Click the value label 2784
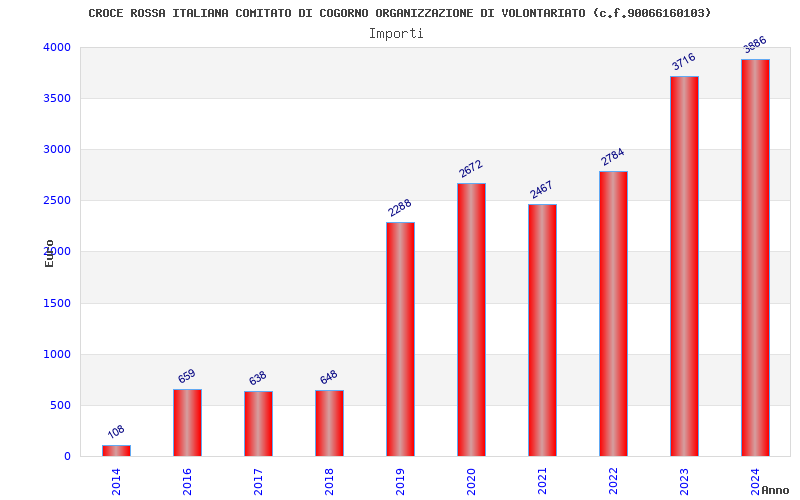 coord(612,157)
